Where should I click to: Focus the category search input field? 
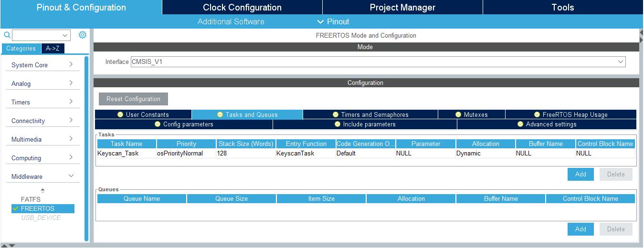[37, 35]
